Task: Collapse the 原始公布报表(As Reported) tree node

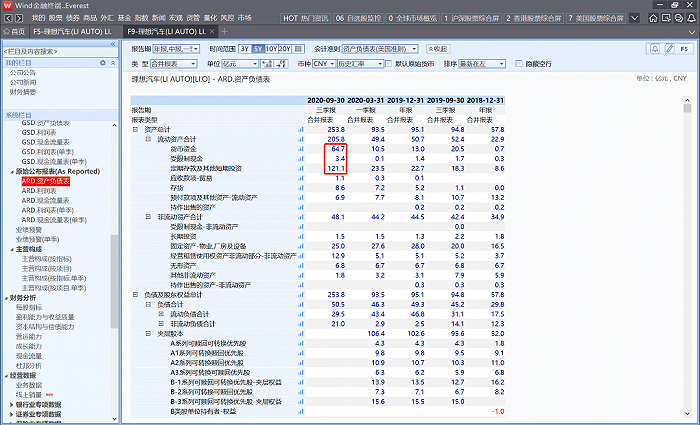Action: pos(12,171)
